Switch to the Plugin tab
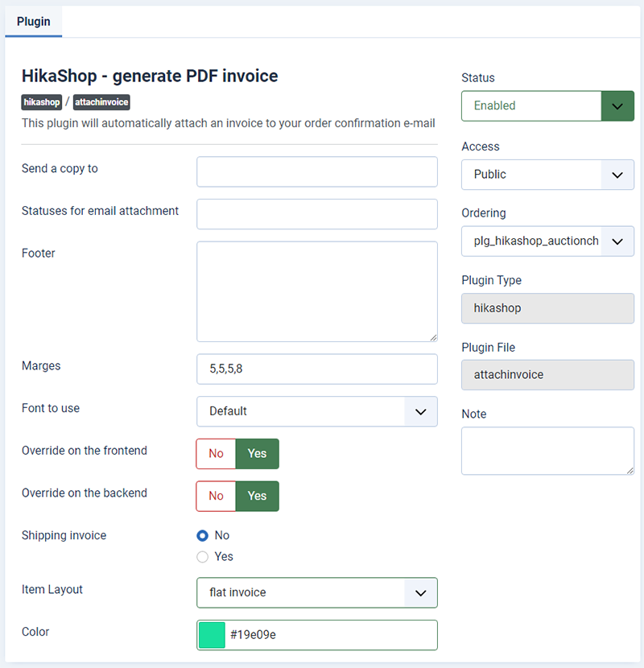This screenshot has height=668, width=644. click(34, 21)
